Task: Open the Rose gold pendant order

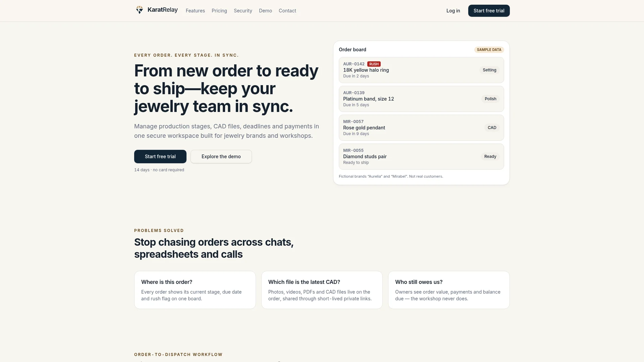Action: click(x=421, y=128)
